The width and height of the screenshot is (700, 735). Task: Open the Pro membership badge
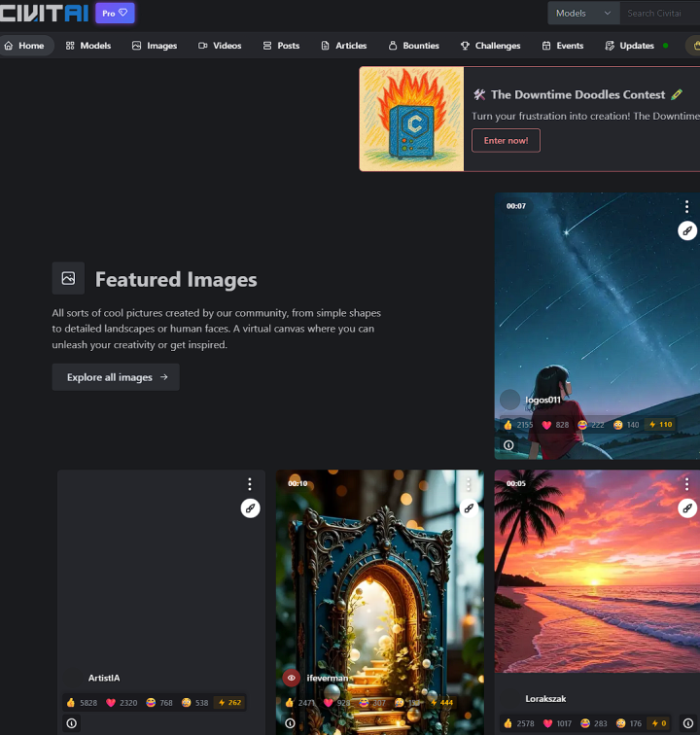[115, 13]
